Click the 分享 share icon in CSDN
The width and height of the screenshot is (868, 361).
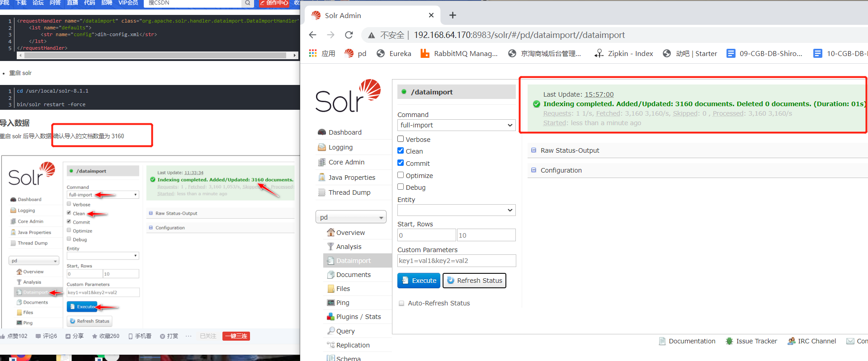click(68, 336)
